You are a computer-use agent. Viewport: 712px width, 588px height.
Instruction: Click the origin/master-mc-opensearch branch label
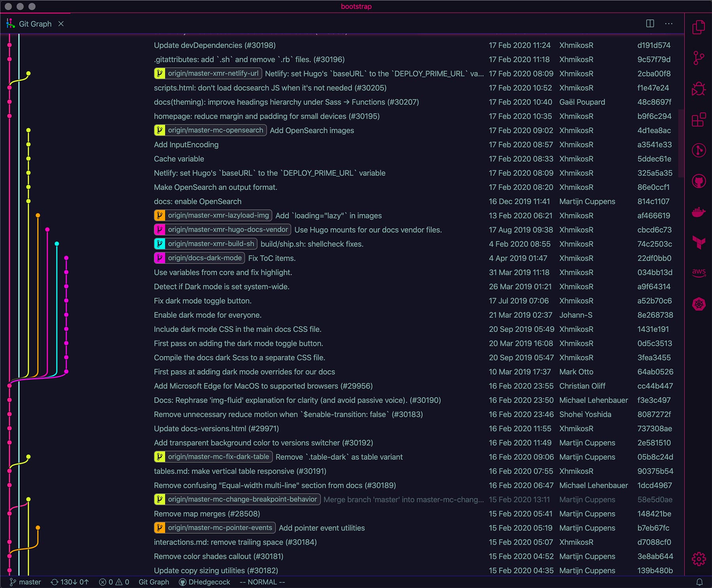click(x=210, y=130)
